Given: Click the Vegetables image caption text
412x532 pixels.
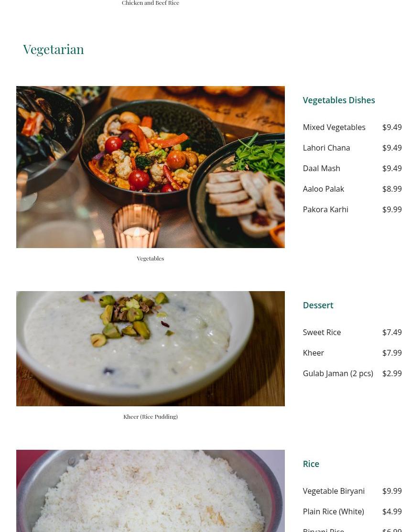Looking at the screenshot, I should coord(151,259).
